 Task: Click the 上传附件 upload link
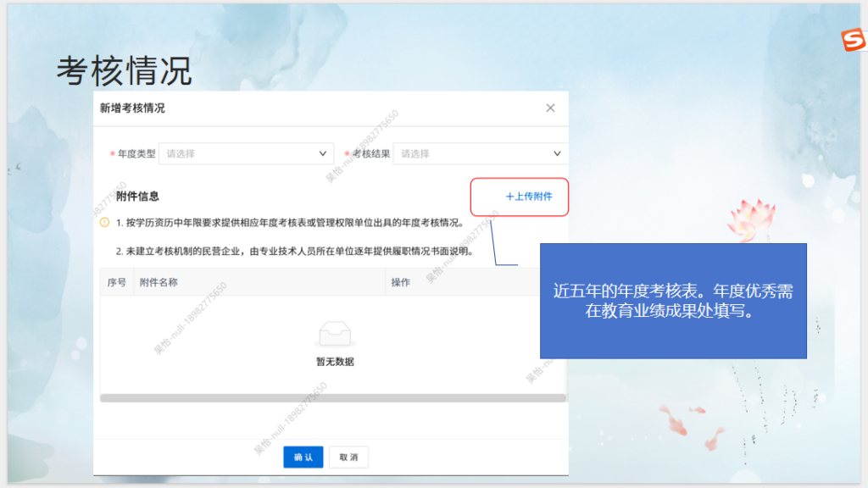click(x=528, y=197)
